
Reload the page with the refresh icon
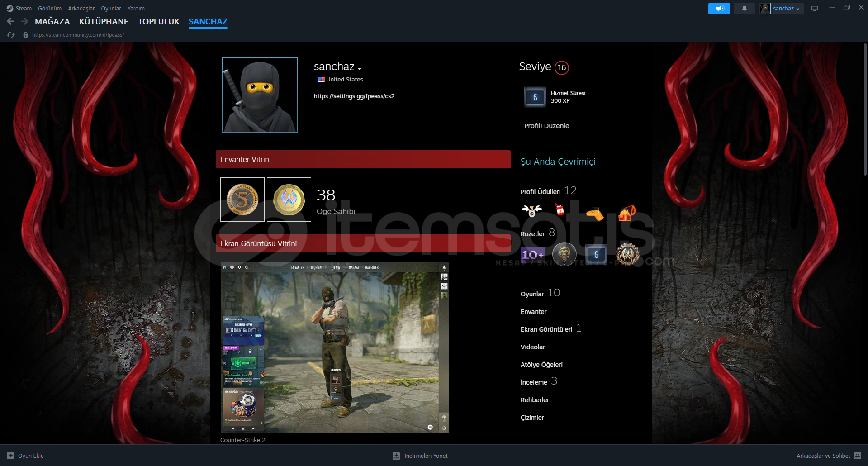coord(11,35)
